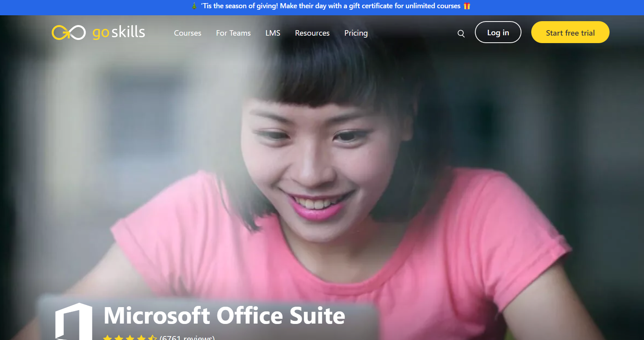This screenshot has width=644, height=340.
Task: Click the third yellow rating star
Action: pyautogui.click(x=130, y=338)
